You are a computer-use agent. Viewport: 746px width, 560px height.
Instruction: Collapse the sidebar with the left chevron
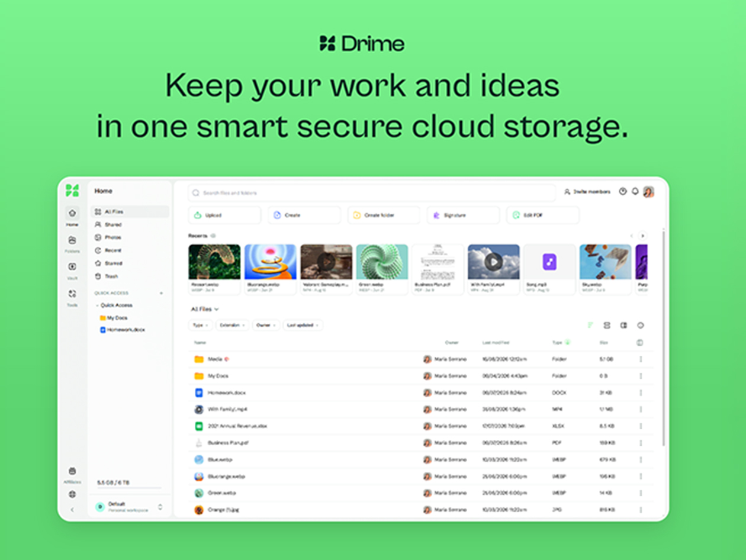72,510
